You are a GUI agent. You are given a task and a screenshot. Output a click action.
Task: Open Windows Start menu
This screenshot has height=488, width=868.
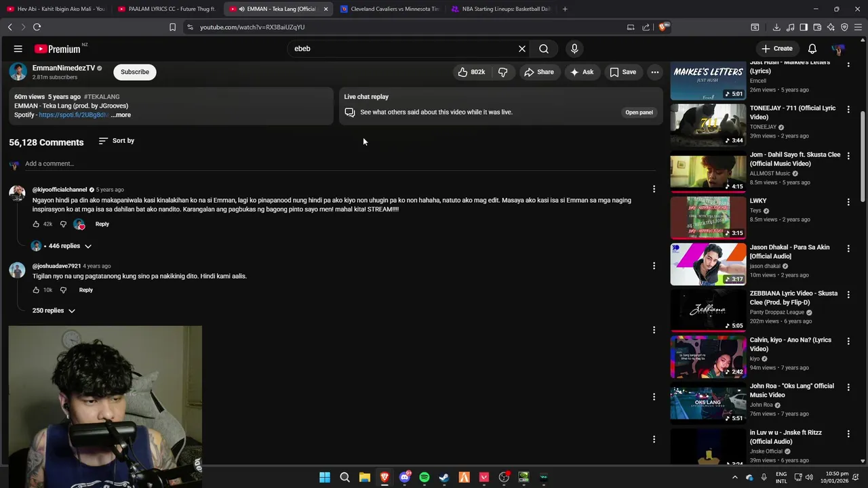coord(325,477)
